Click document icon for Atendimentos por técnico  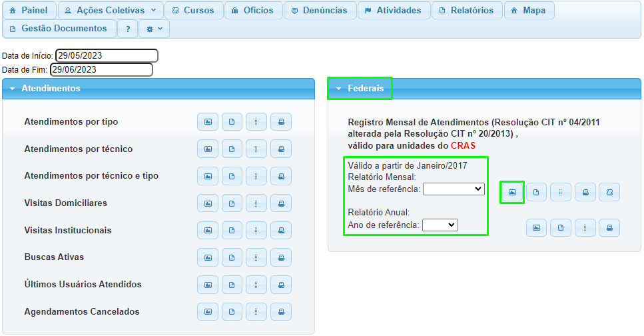(x=232, y=149)
